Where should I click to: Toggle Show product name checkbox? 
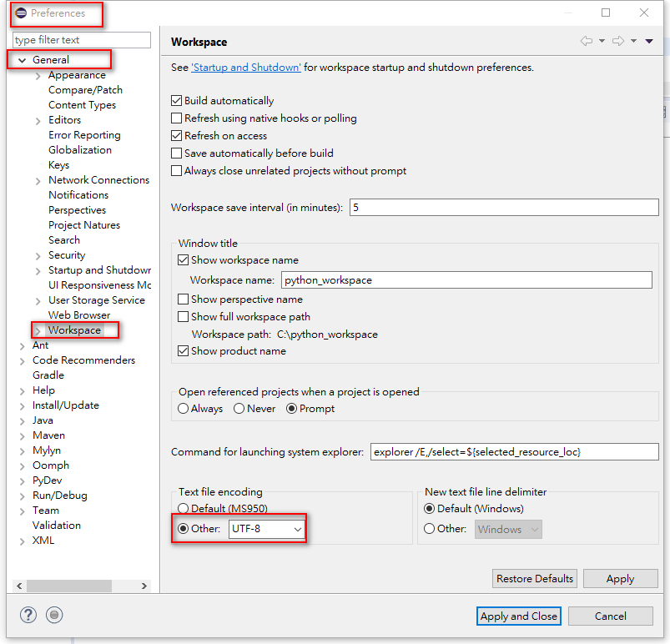[183, 351]
